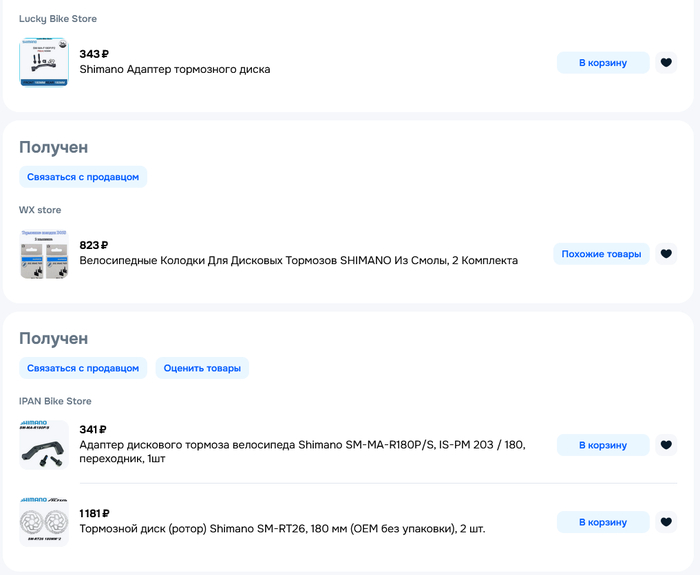Viewport: 700px width, 575px height.
Task: Toggle heart for Велосипедные Колодки product
Action: pyautogui.click(x=666, y=254)
